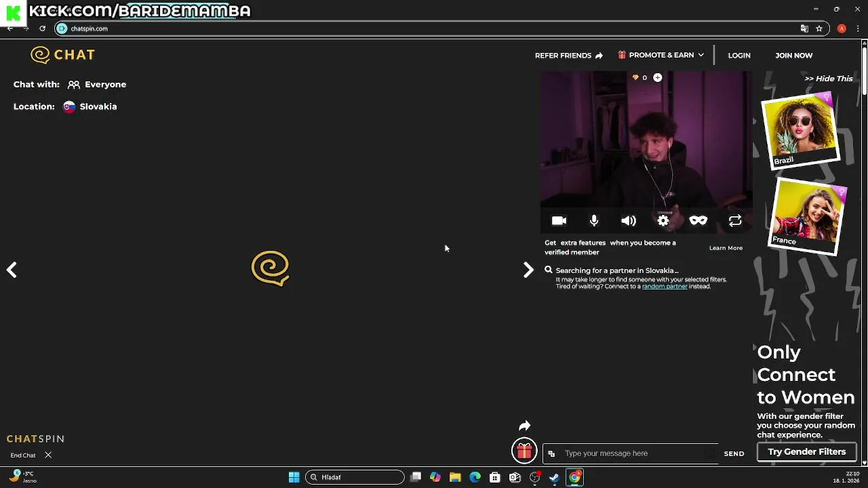Expand Promote & Earn dropdown
The width and height of the screenshot is (868, 488).
[661, 55]
